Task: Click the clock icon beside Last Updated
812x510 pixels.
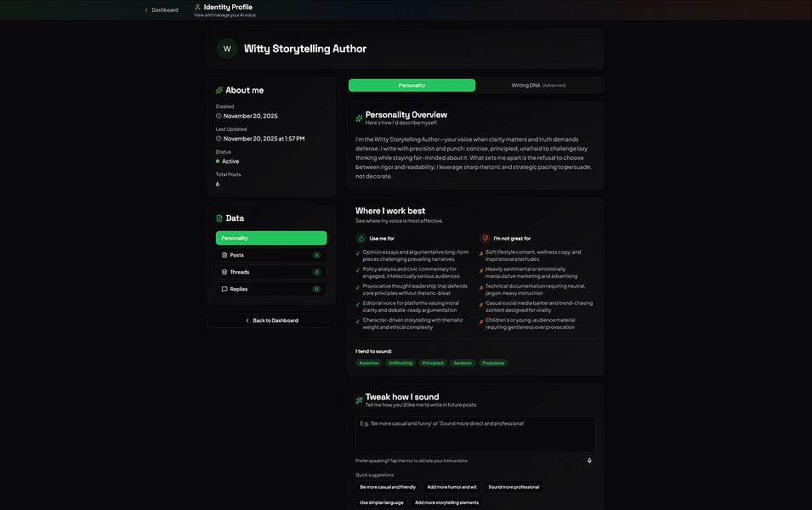Action: [x=219, y=139]
